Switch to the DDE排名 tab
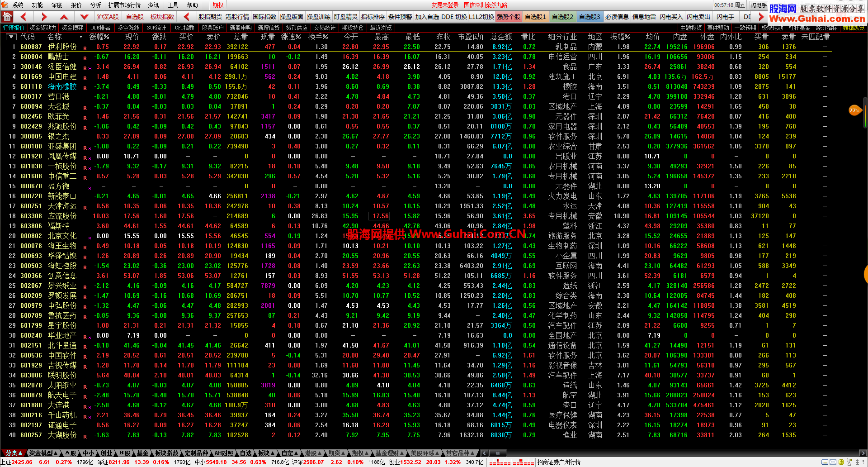 point(101,28)
